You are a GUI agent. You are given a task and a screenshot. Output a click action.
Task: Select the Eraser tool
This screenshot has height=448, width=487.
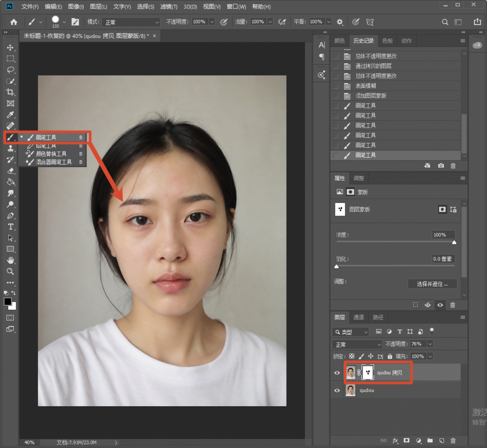[x=10, y=171]
